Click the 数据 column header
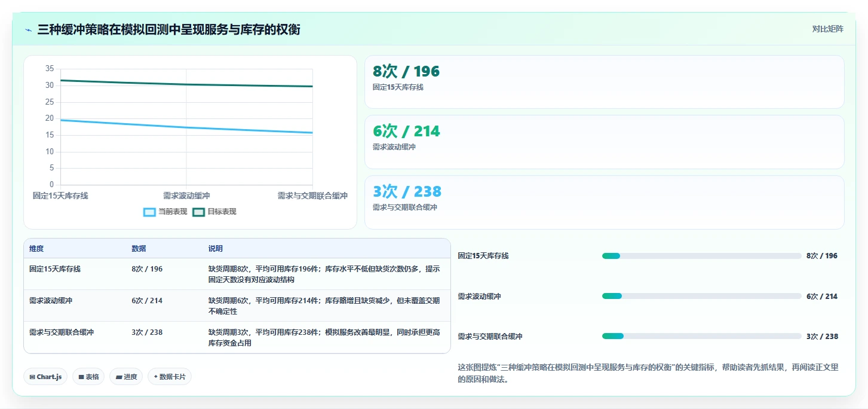The image size is (868, 409). [139, 249]
